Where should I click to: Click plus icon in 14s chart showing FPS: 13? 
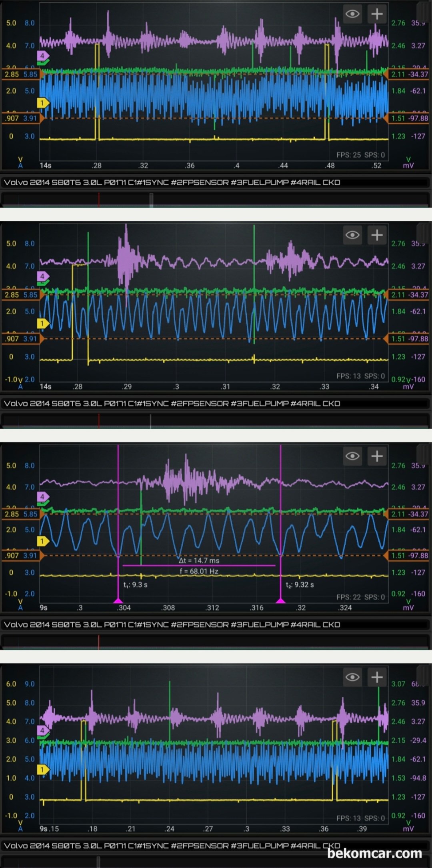(377, 235)
